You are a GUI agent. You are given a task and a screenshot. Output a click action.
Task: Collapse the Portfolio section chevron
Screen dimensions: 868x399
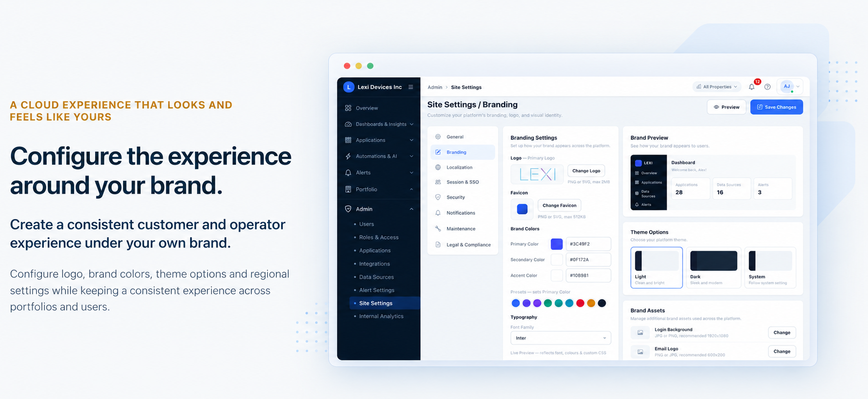click(411, 189)
